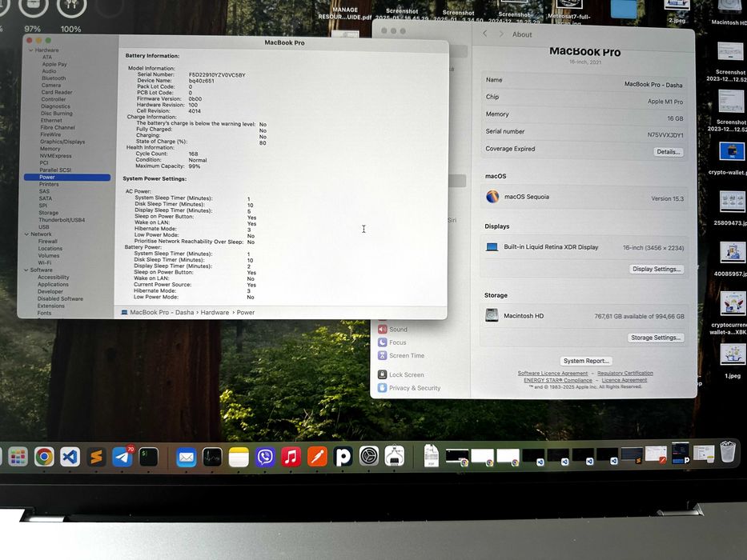Open the black P app icon in Dock
747x560 pixels.
343,457
